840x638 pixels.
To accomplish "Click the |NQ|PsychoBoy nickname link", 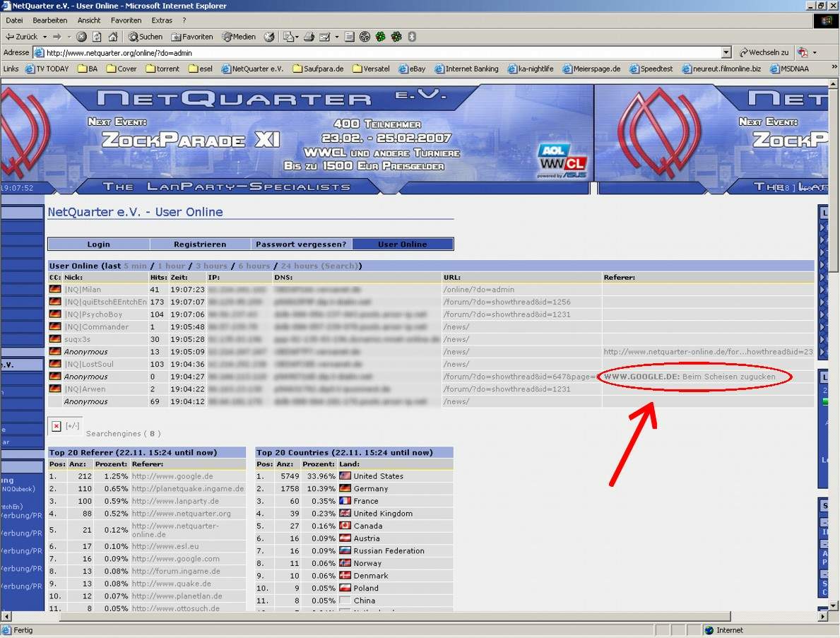I will [93, 314].
